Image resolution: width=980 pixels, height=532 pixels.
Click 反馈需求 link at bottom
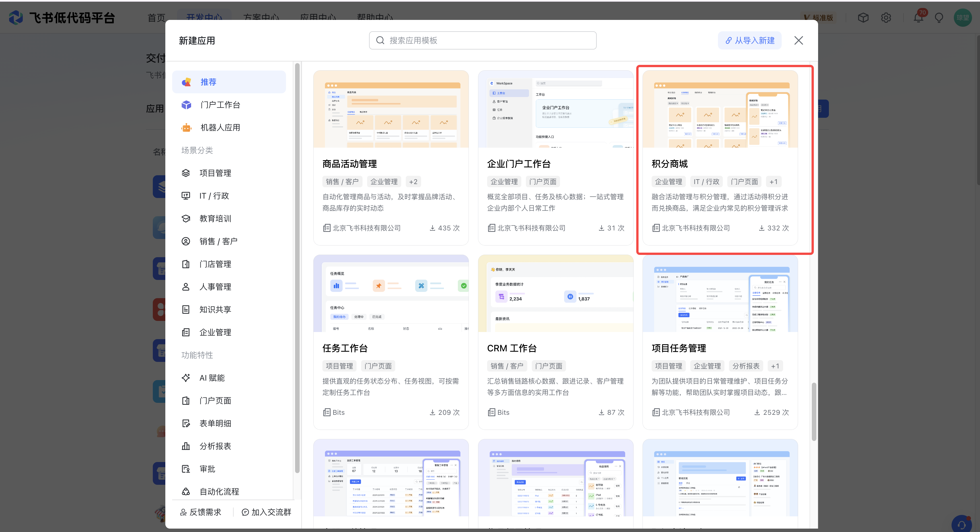pyautogui.click(x=201, y=512)
